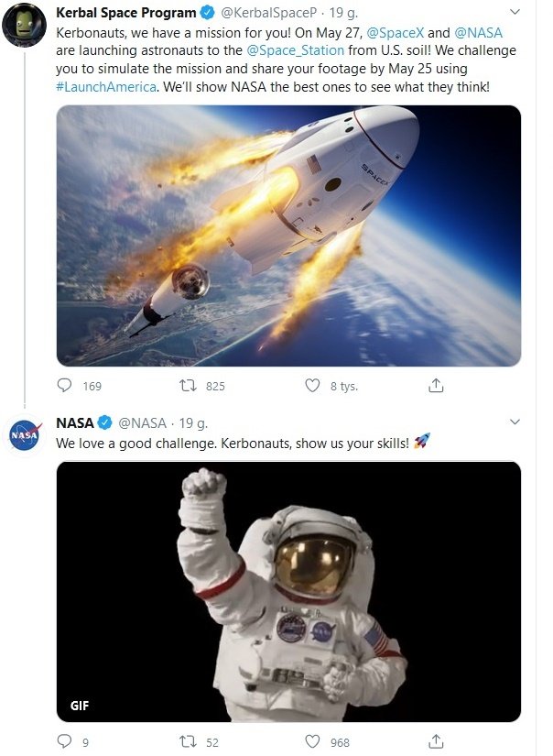
Task: Share the Kerbal Space Program tweet
Action: tap(437, 386)
